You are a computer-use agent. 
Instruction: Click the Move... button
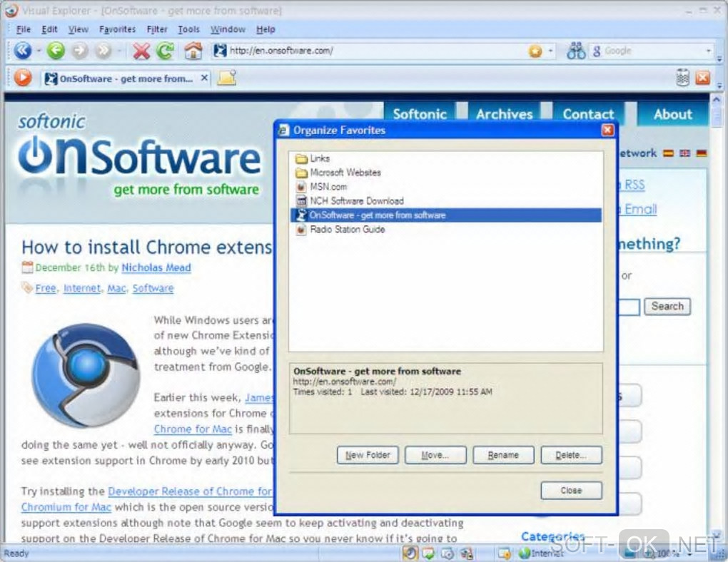click(x=435, y=455)
